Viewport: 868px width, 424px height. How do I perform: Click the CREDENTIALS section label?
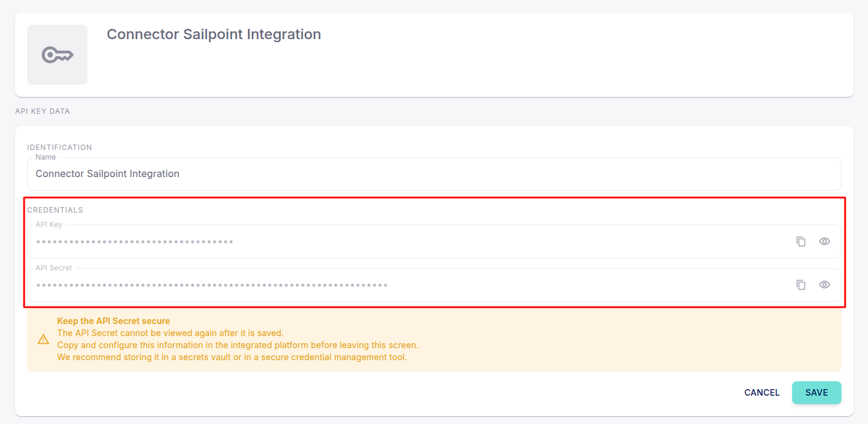click(55, 210)
